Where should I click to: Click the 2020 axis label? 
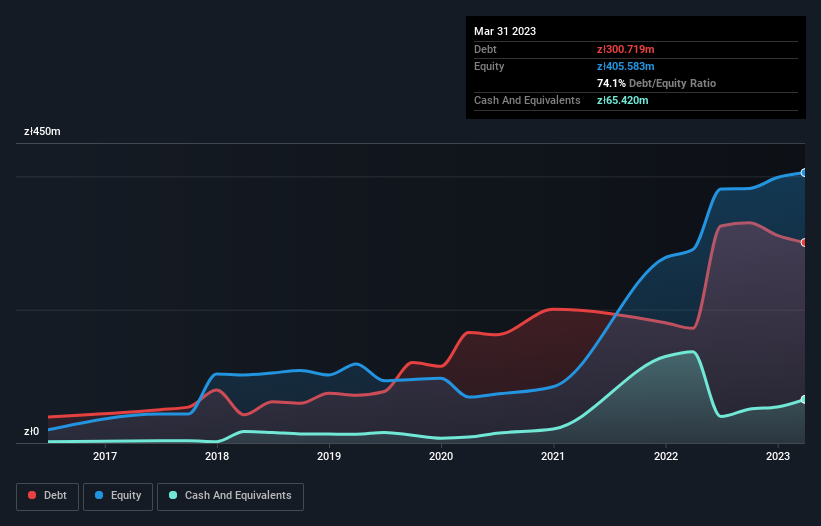pos(441,456)
